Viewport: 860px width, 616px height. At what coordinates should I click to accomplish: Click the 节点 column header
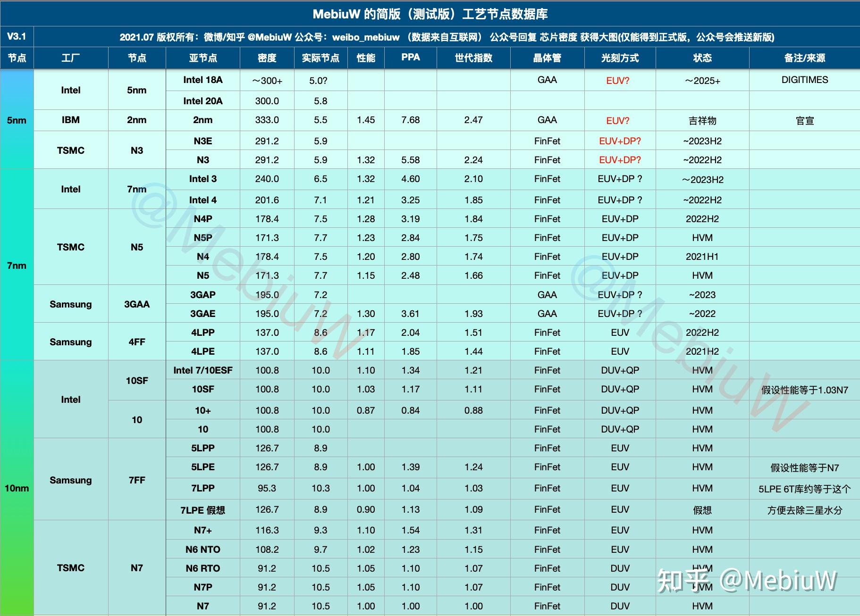[17, 58]
